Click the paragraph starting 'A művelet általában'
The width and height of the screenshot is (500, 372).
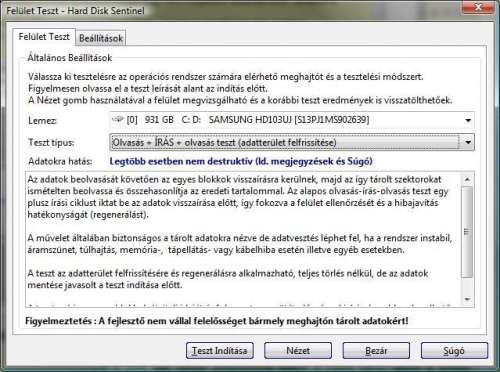pyautogui.click(x=240, y=244)
